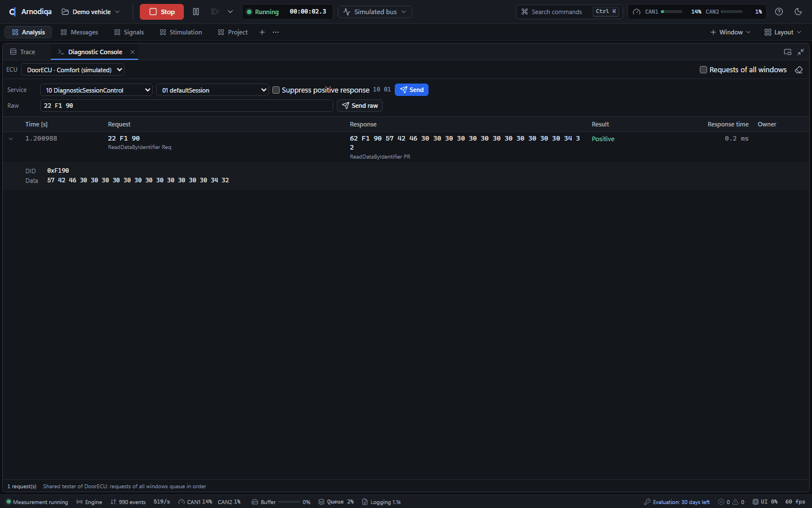Open the help question mark icon

tap(779, 12)
